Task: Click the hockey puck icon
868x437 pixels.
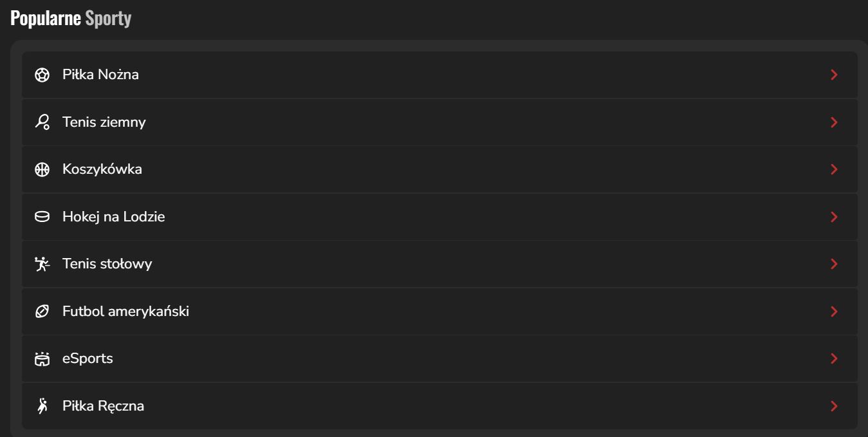Action: [42, 217]
